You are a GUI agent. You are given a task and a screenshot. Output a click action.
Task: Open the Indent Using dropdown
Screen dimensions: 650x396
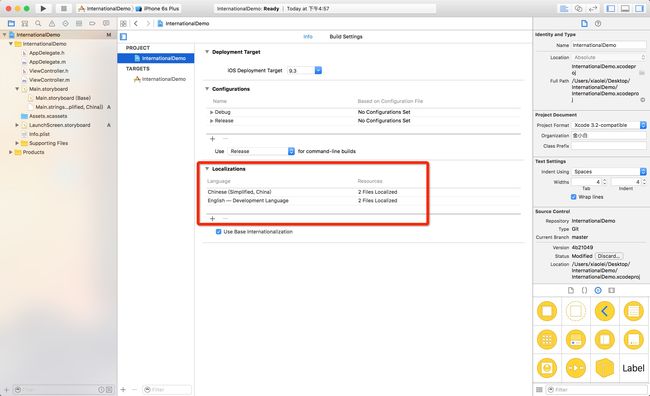click(609, 171)
